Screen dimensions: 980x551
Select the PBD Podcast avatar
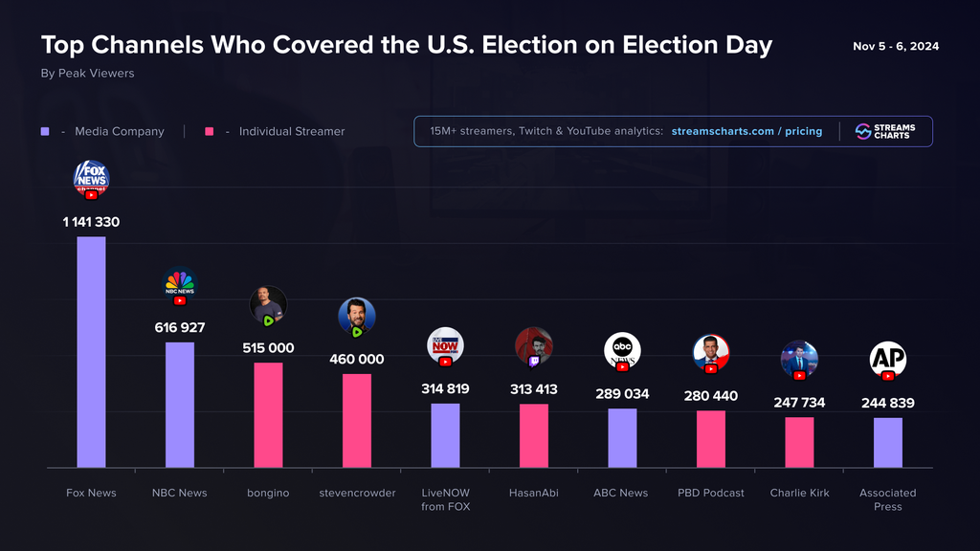pyautogui.click(x=711, y=354)
